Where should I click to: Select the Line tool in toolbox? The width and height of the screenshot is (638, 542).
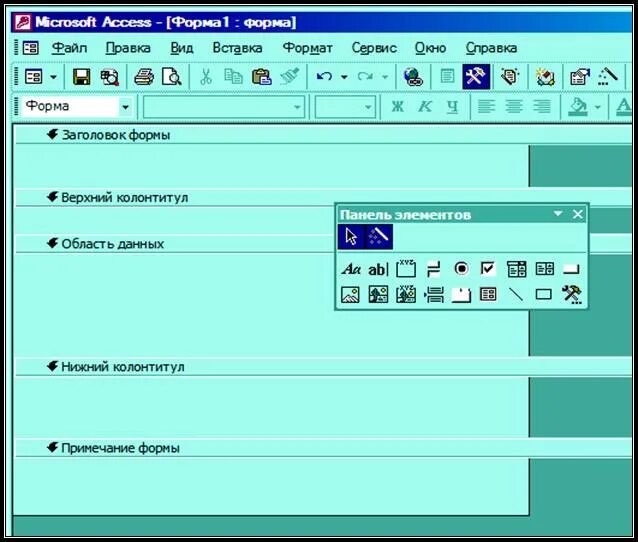516,294
